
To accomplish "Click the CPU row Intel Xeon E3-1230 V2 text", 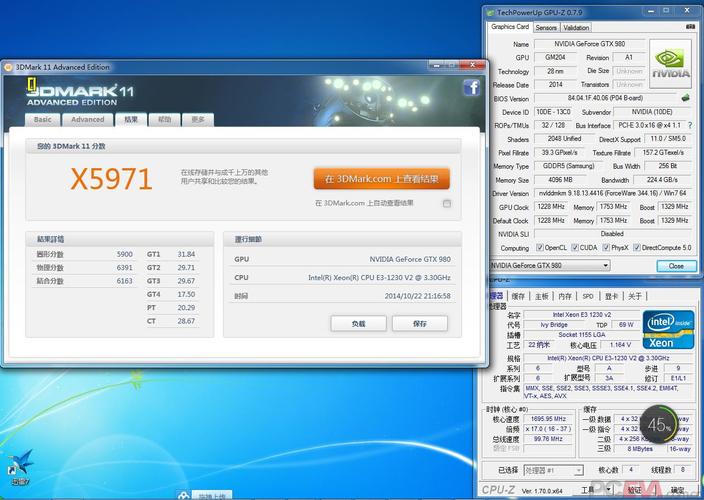I will point(379,278).
